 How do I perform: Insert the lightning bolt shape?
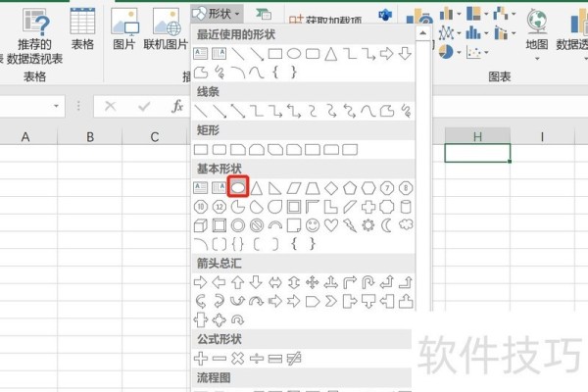point(350,225)
